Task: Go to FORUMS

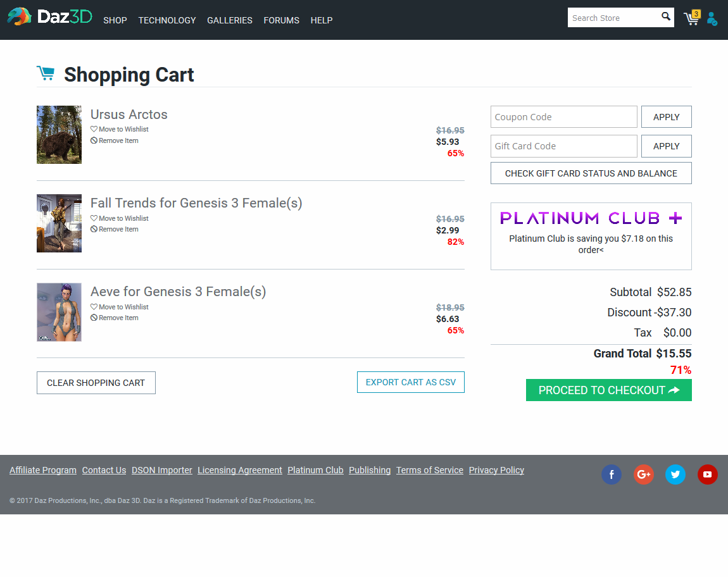Action: [281, 20]
